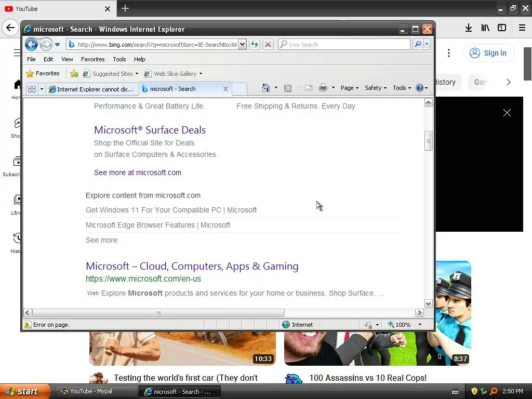Expand the address bar history dropdown
The height and width of the screenshot is (399, 532).
242,45
